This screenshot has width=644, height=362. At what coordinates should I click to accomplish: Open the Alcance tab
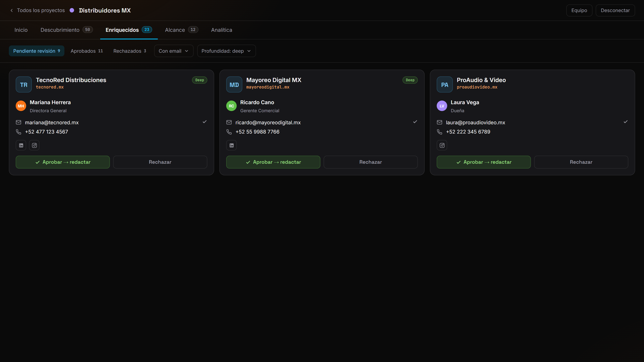182,30
